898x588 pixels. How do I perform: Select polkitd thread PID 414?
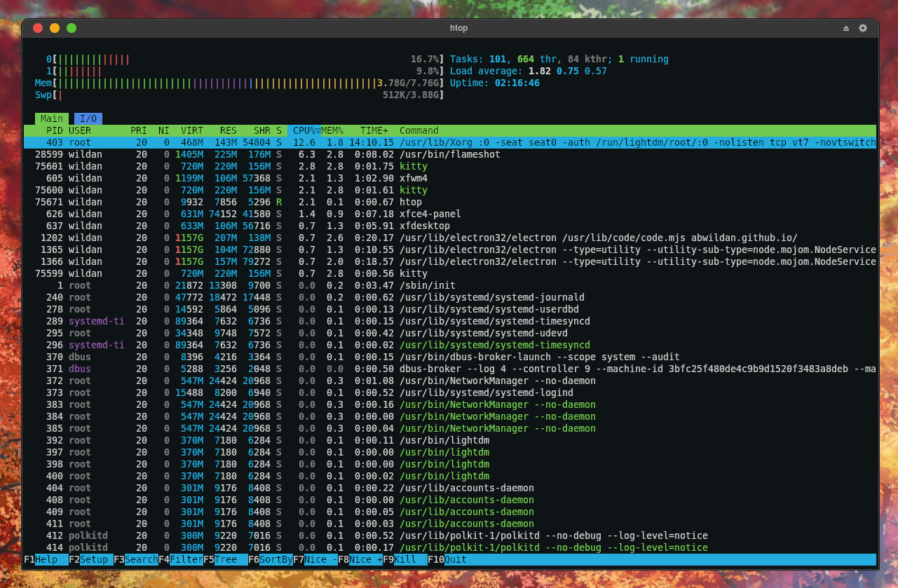(x=450, y=547)
